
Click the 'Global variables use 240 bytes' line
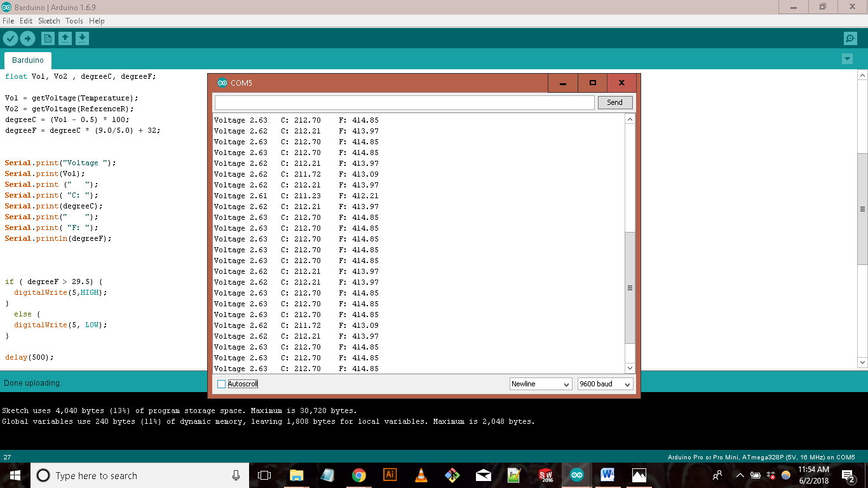[x=268, y=421]
